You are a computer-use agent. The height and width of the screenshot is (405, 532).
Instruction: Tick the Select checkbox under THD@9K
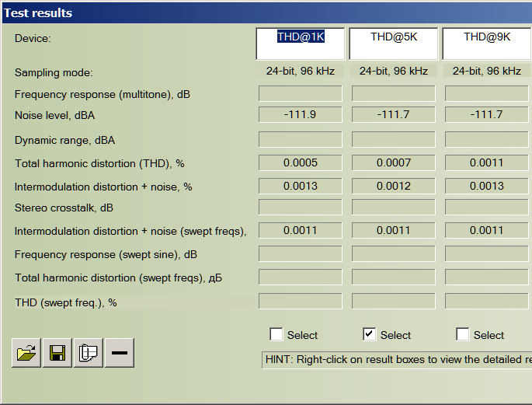pyautogui.click(x=462, y=334)
